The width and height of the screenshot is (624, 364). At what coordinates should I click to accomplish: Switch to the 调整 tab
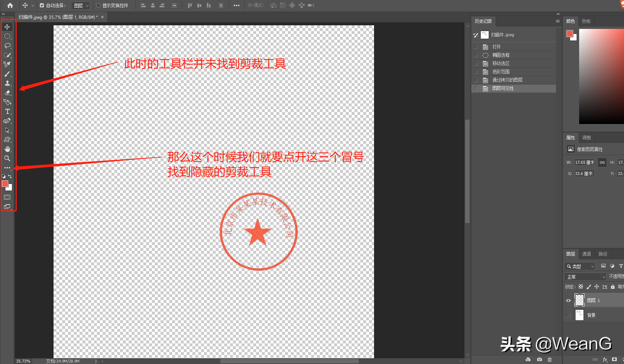coord(586,138)
